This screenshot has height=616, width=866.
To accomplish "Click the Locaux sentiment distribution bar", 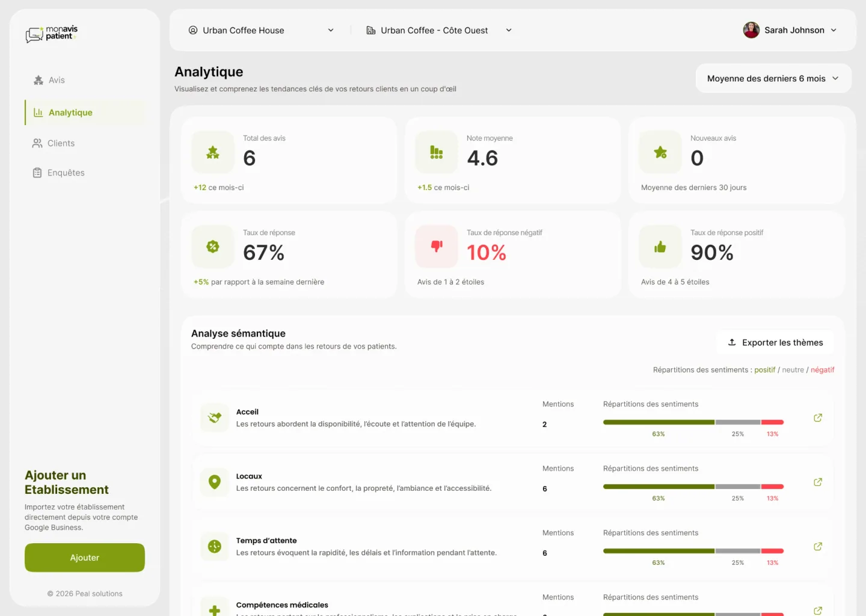I will pyautogui.click(x=693, y=487).
